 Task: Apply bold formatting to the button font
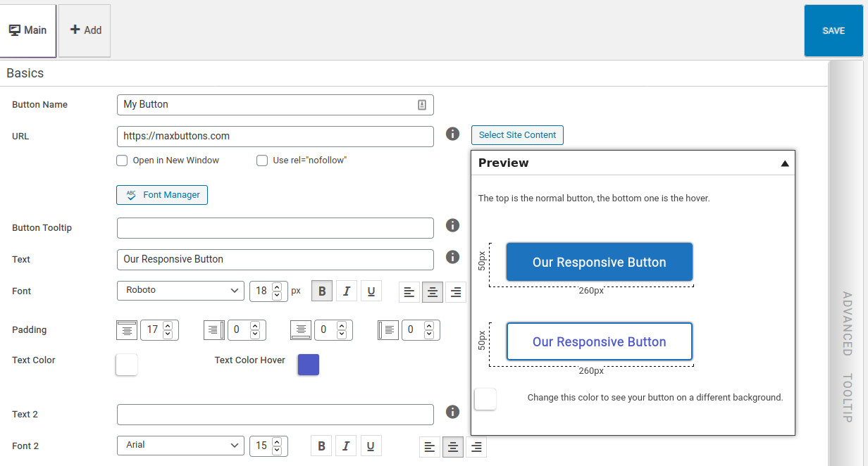click(321, 290)
